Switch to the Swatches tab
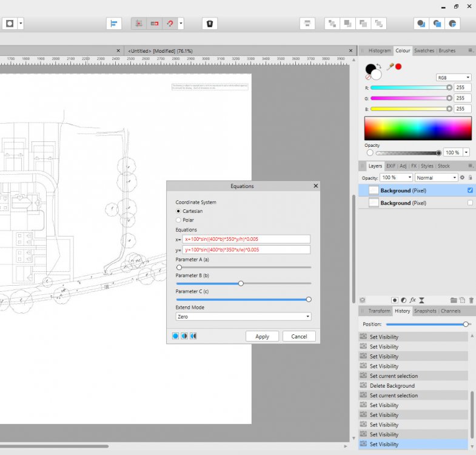This screenshot has width=476, height=455. point(424,50)
